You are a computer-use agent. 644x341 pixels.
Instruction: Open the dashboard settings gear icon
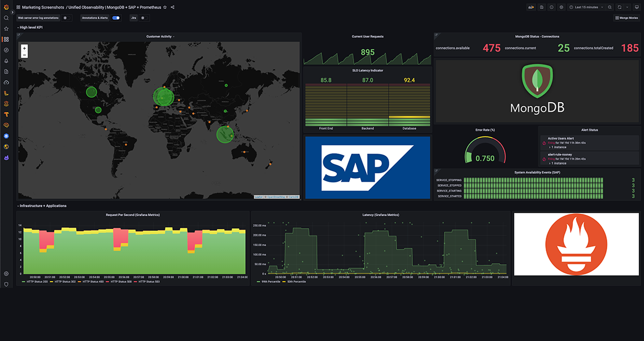pos(562,7)
